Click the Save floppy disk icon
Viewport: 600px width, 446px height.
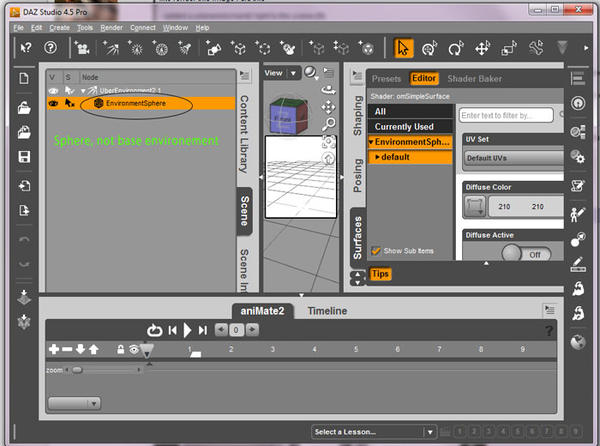pos(24,157)
